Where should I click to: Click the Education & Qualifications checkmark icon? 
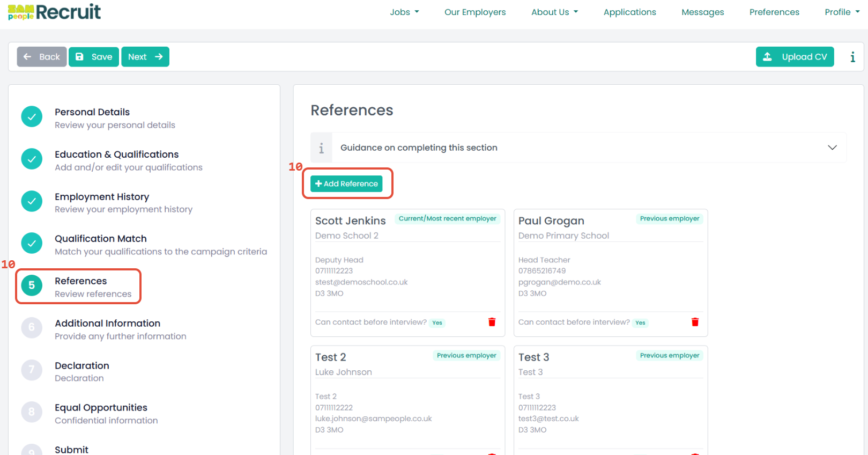tap(32, 159)
